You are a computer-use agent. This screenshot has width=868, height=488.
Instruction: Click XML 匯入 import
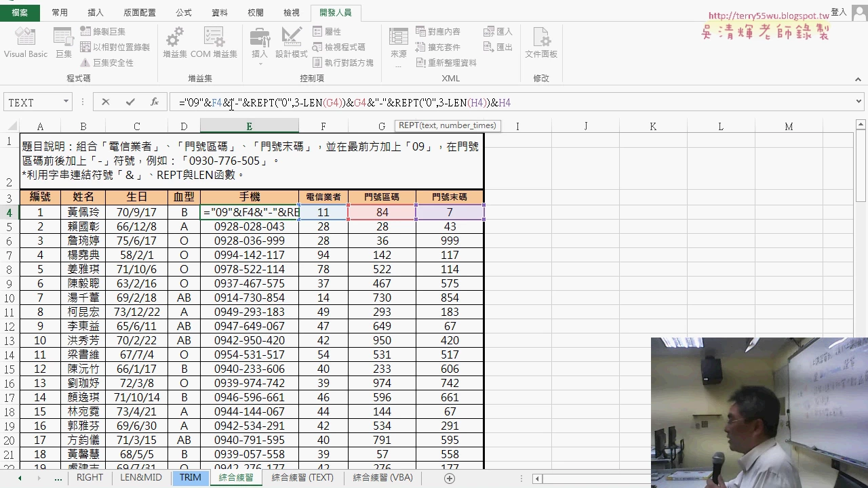click(498, 31)
